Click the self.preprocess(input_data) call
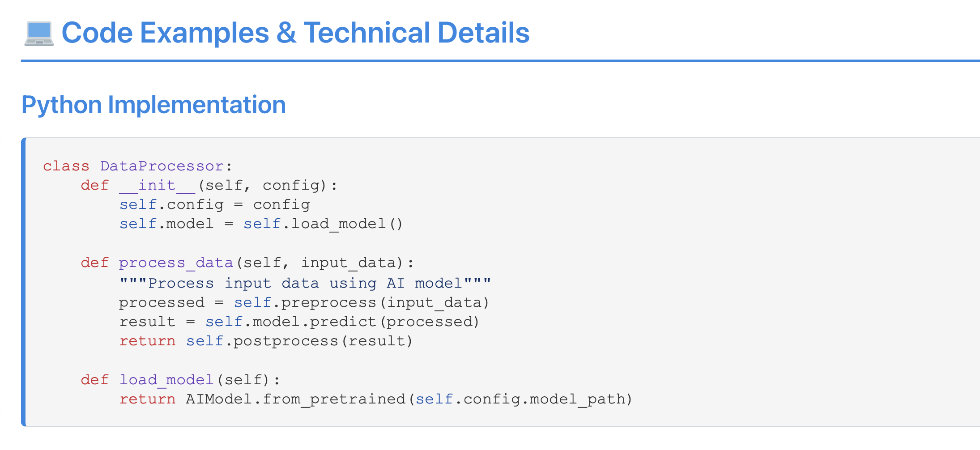The width and height of the screenshot is (980, 450). 361,303
